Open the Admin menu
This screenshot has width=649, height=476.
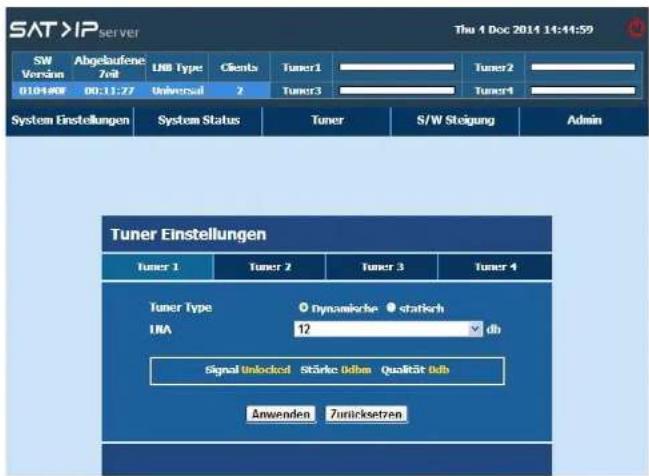(584, 120)
